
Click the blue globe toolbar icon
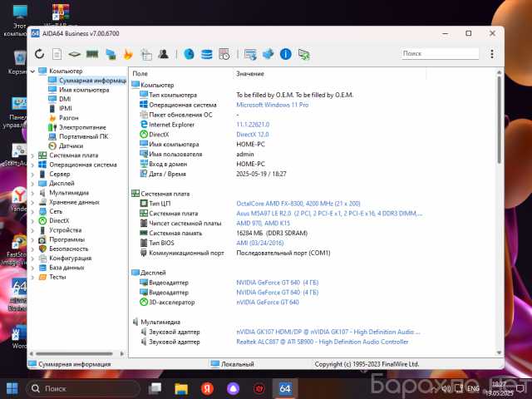tap(189, 54)
